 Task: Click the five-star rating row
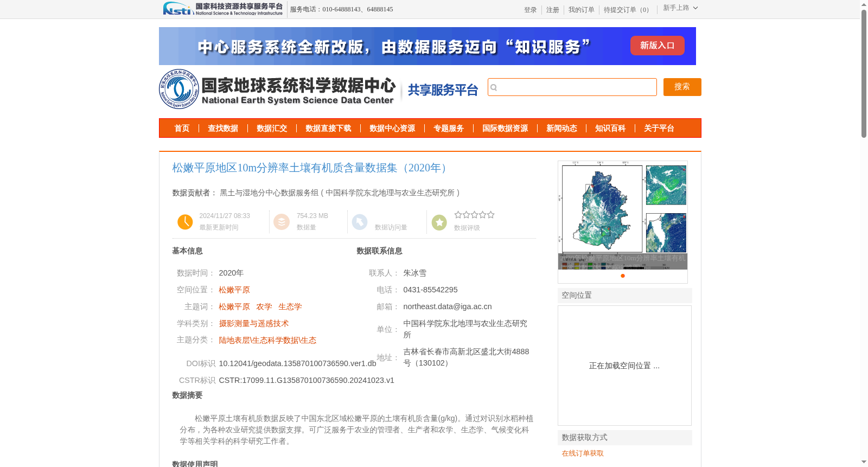[475, 215]
